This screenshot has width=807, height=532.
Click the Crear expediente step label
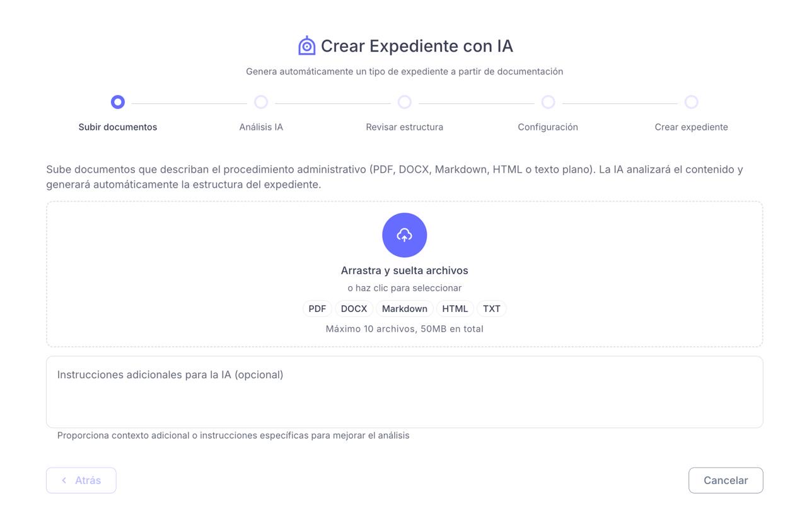(x=692, y=127)
